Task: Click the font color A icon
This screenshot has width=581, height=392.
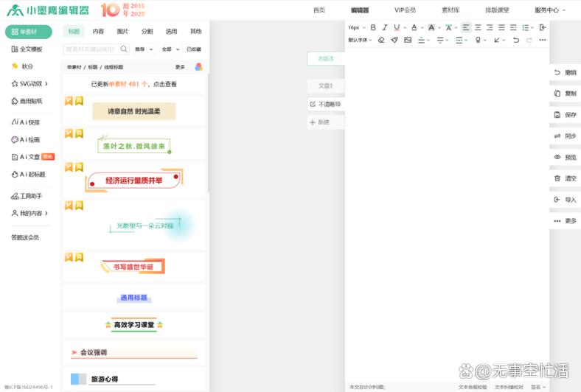Action: pyautogui.click(x=414, y=27)
